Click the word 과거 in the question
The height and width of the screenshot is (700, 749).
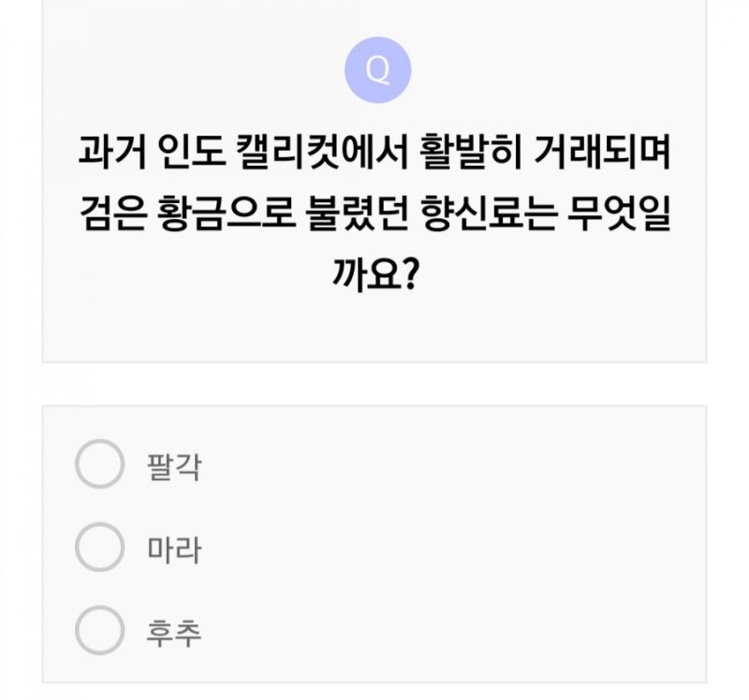(116, 153)
